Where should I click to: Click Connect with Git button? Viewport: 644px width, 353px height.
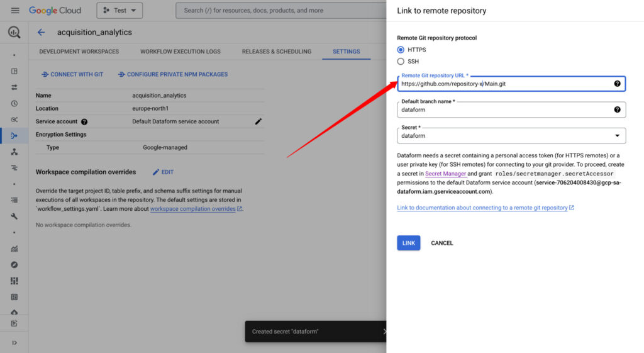pos(72,74)
